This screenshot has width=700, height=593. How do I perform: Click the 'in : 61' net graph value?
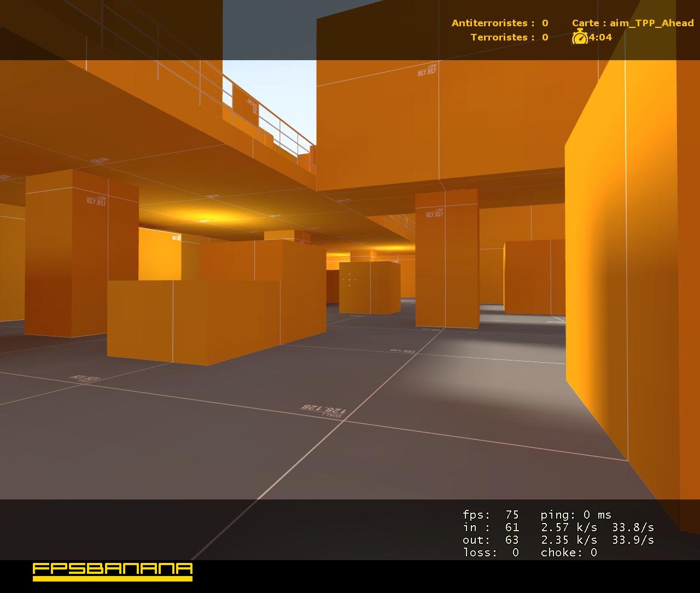491,527
